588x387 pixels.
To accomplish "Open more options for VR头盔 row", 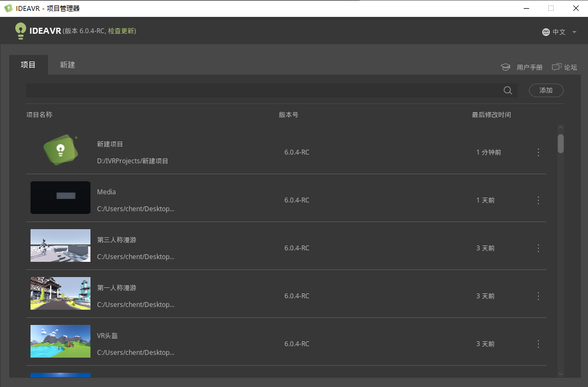I will click(538, 344).
